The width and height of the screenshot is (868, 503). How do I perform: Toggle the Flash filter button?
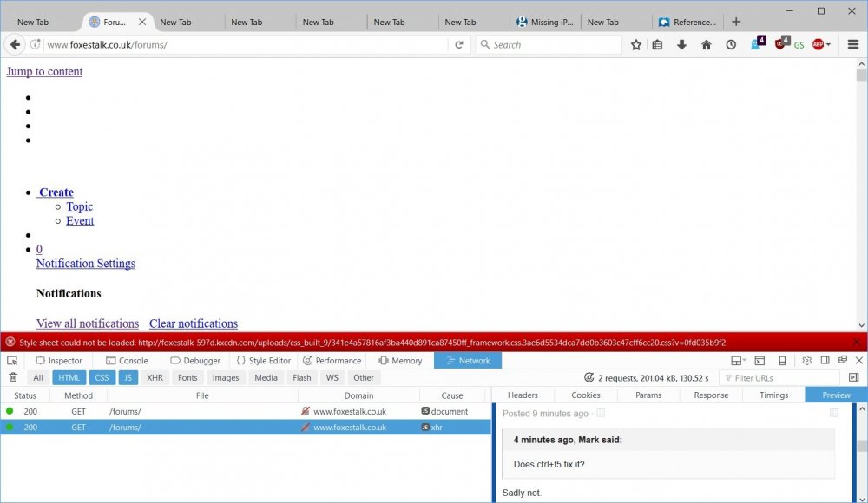[x=302, y=377]
